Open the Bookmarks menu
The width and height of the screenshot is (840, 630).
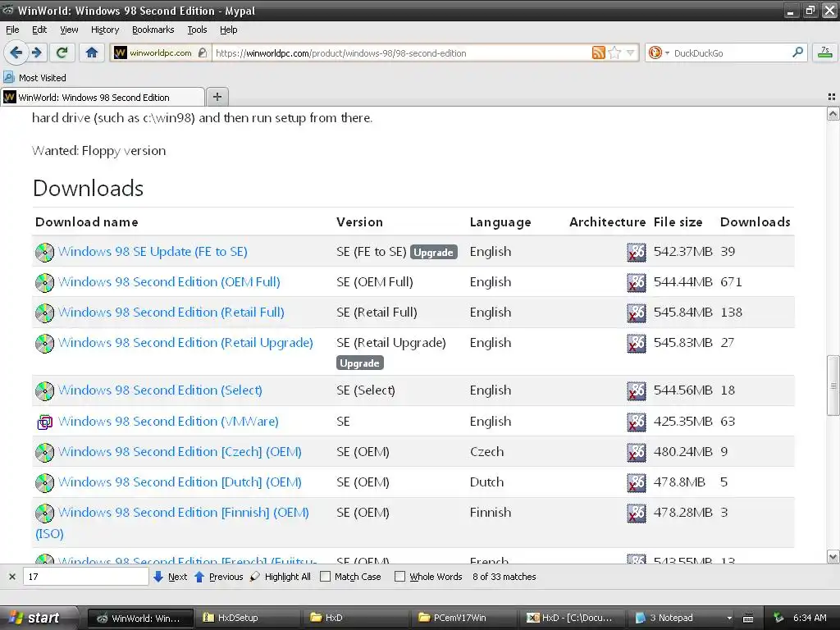pyautogui.click(x=153, y=30)
